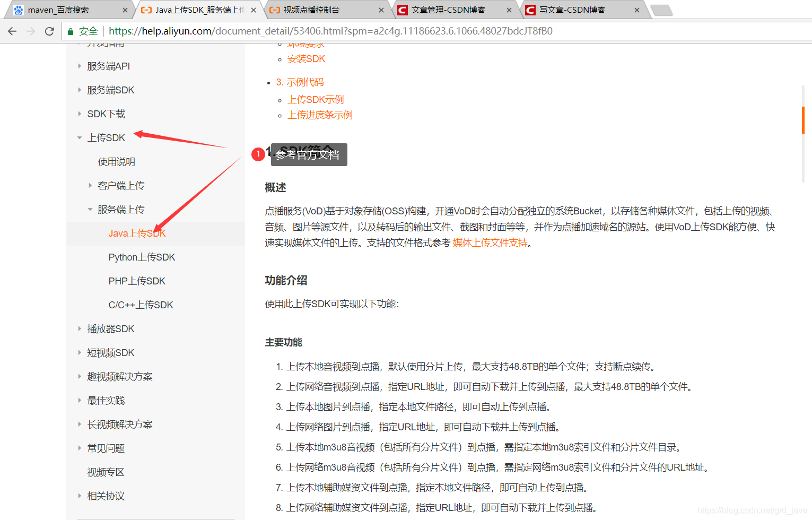
Task: Expand the 最佳实践 sidebar arrow
Action: [80, 401]
